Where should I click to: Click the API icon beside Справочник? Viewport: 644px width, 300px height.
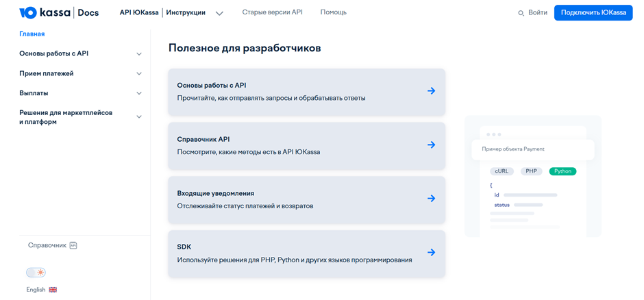73,245
